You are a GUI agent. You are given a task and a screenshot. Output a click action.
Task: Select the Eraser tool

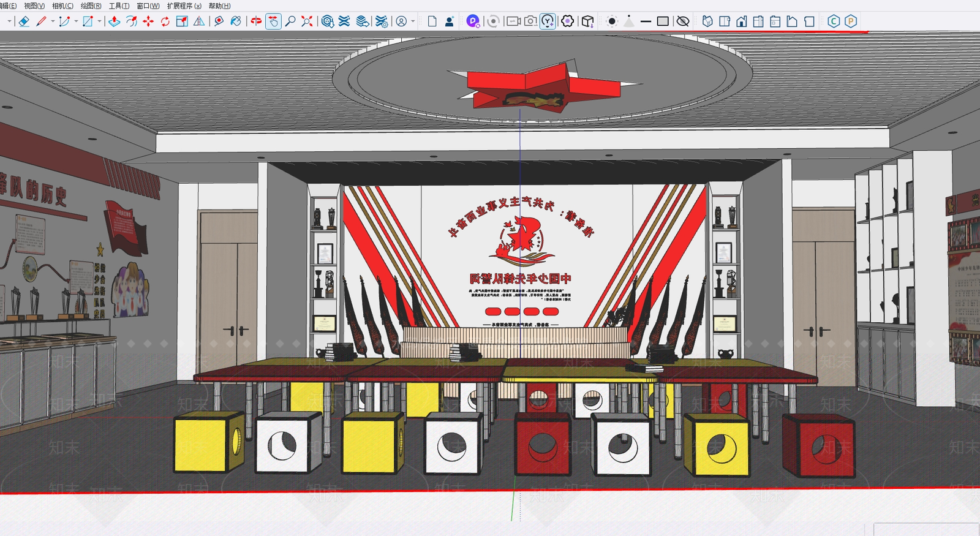point(24,21)
